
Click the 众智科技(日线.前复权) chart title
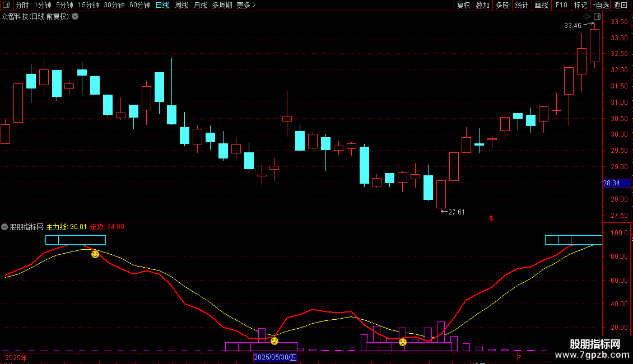(x=35, y=17)
